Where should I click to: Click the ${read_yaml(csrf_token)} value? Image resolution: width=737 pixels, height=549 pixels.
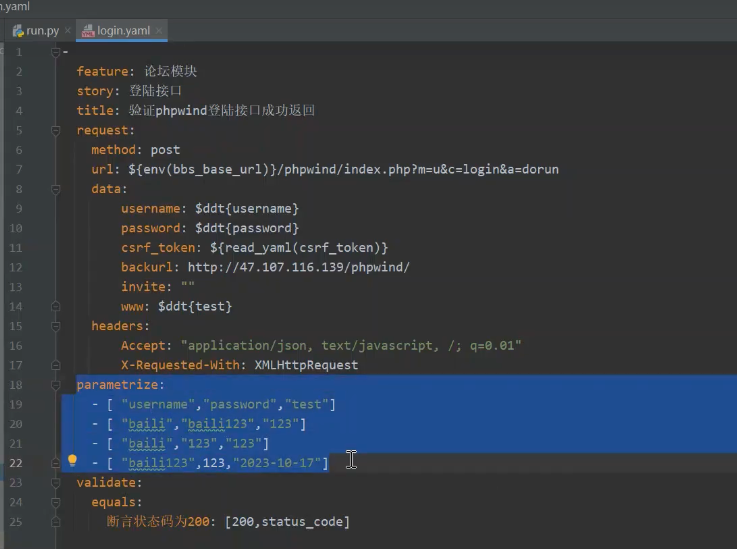point(299,248)
